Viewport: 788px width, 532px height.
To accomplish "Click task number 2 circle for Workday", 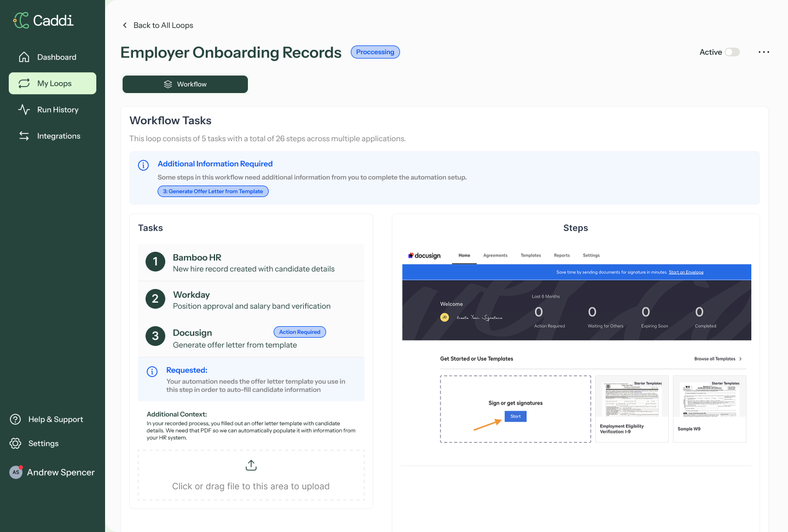I will click(155, 299).
